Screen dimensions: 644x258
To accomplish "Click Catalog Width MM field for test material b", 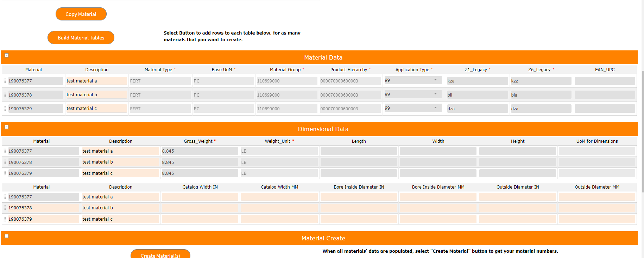I will coord(279,208).
